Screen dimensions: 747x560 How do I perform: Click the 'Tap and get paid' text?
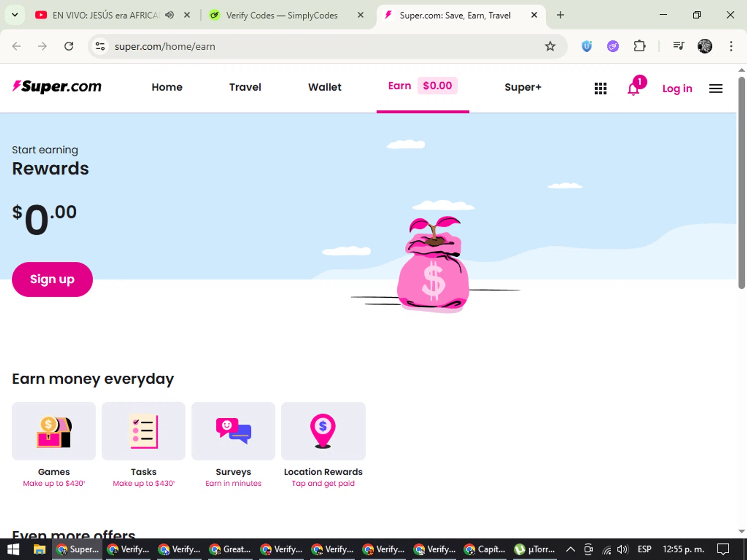coord(323,483)
